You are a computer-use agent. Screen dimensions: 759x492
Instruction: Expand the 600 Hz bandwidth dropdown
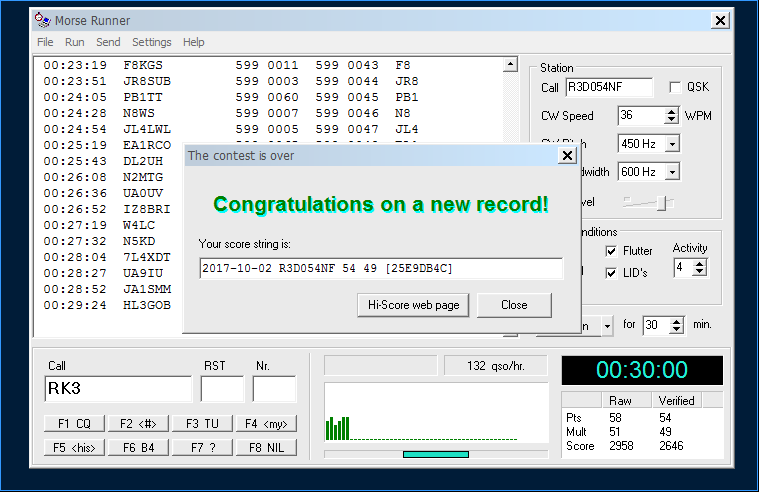coord(672,172)
